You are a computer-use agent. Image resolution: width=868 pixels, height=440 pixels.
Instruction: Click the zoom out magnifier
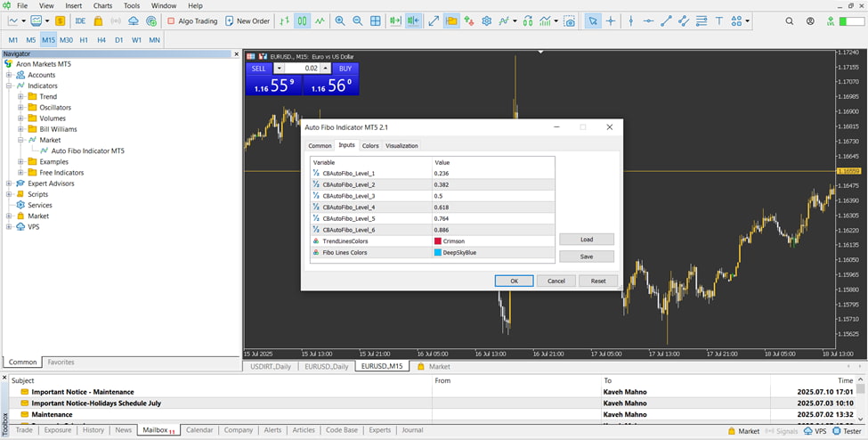(x=358, y=21)
